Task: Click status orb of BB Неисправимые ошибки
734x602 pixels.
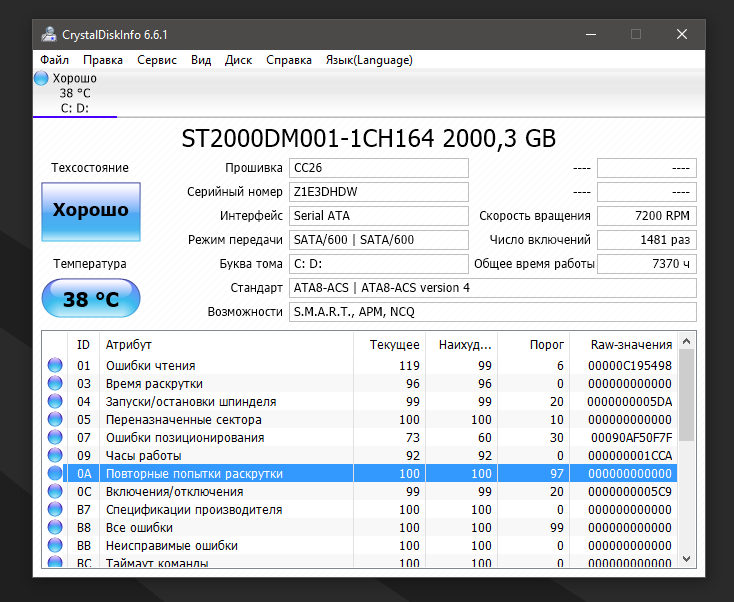Action: click(55, 545)
